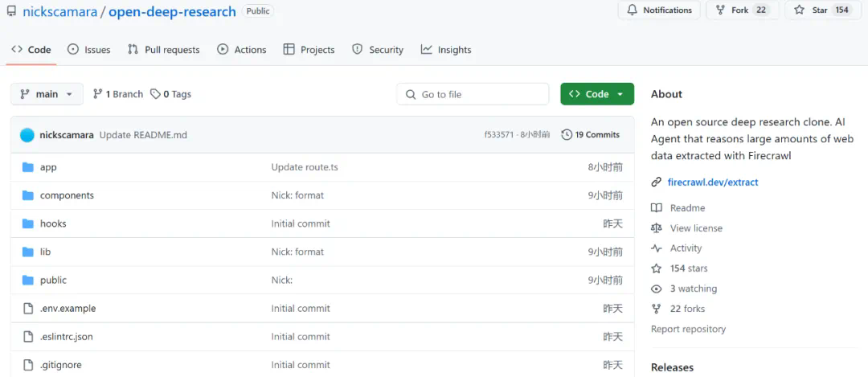Open the Notifications subscription button
The width and height of the screenshot is (868, 377).
click(659, 10)
